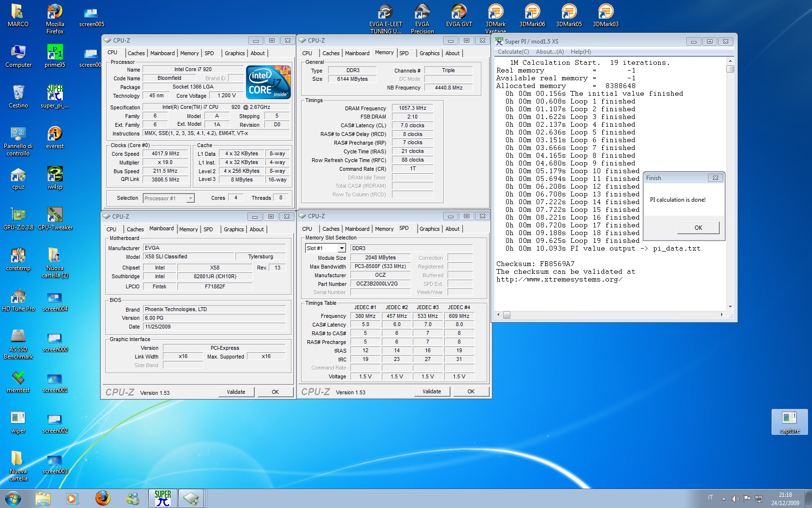The width and height of the screenshot is (812, 508).
Task: Open Calculate(C) menu in Super PI
Action: 513,52
